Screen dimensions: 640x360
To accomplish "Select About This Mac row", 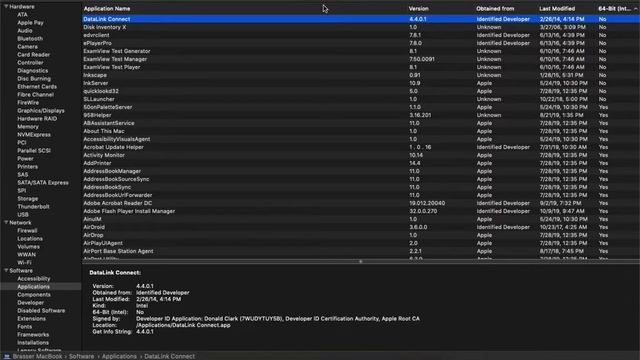I will 360,131.
